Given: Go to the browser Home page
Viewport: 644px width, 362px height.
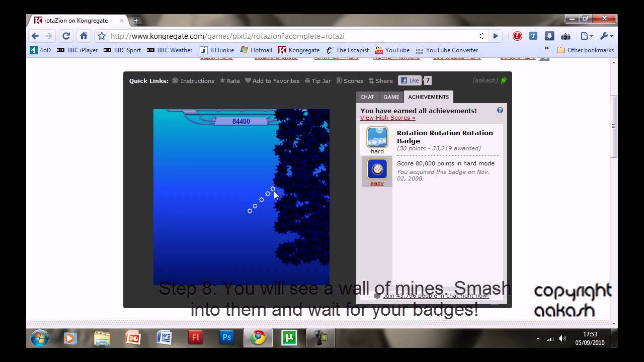Looking at the screenshot, I should tap(84, 36).
